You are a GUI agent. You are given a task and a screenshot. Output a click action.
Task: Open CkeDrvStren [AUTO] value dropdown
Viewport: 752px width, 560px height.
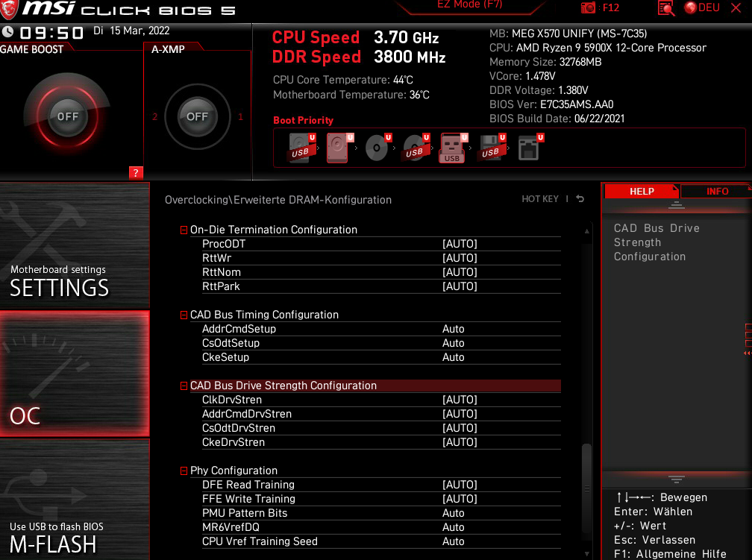click(x=460, y=442)
